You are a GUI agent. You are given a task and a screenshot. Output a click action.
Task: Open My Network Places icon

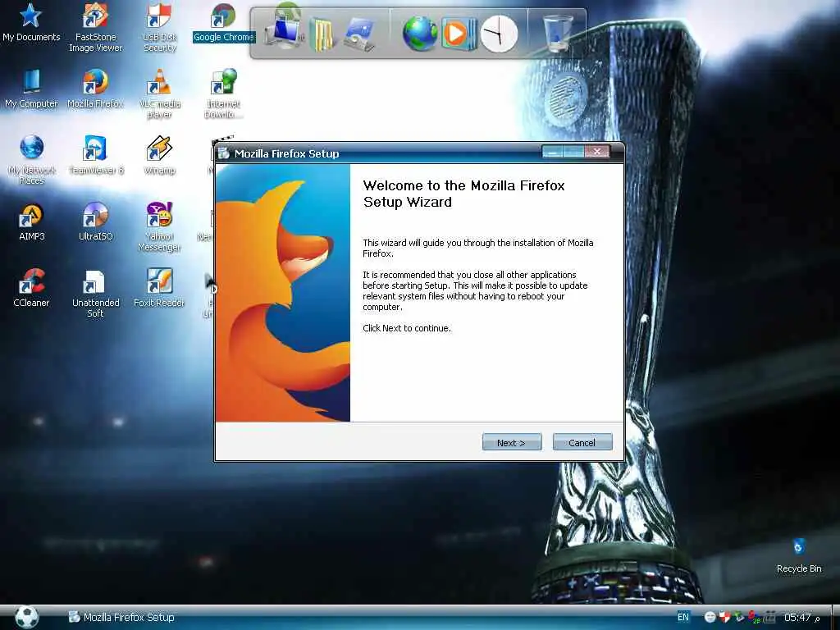pos(32,160)
